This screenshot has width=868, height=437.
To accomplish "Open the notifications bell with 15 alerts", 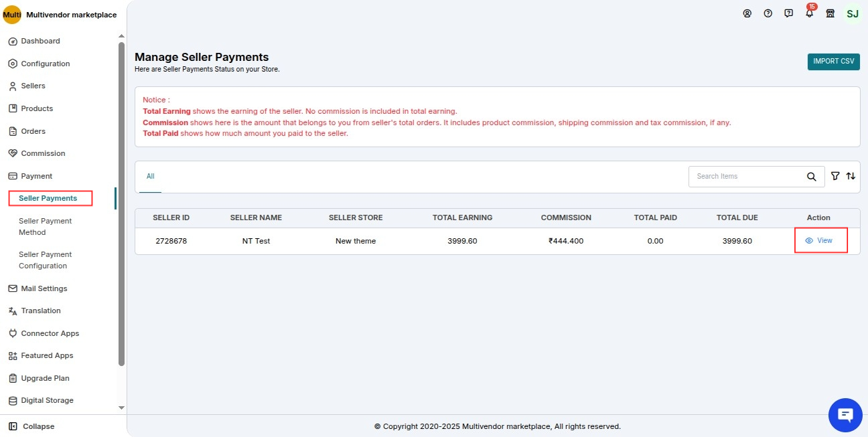I will (809, 13).
